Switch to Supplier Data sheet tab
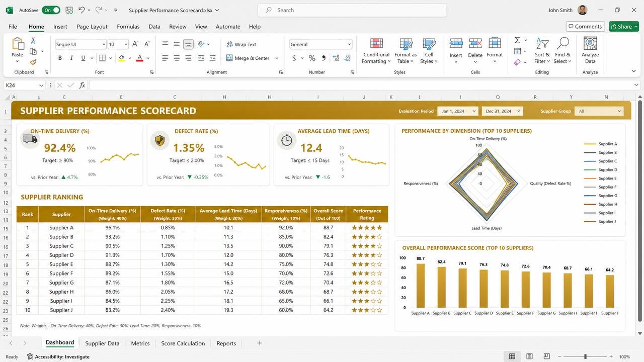Screen dimensions: 644x362 pos(102,343)
